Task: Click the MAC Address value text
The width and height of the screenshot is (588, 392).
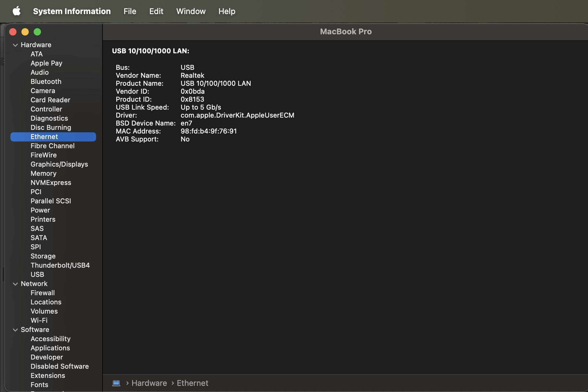Action: (x=208, y=131)
